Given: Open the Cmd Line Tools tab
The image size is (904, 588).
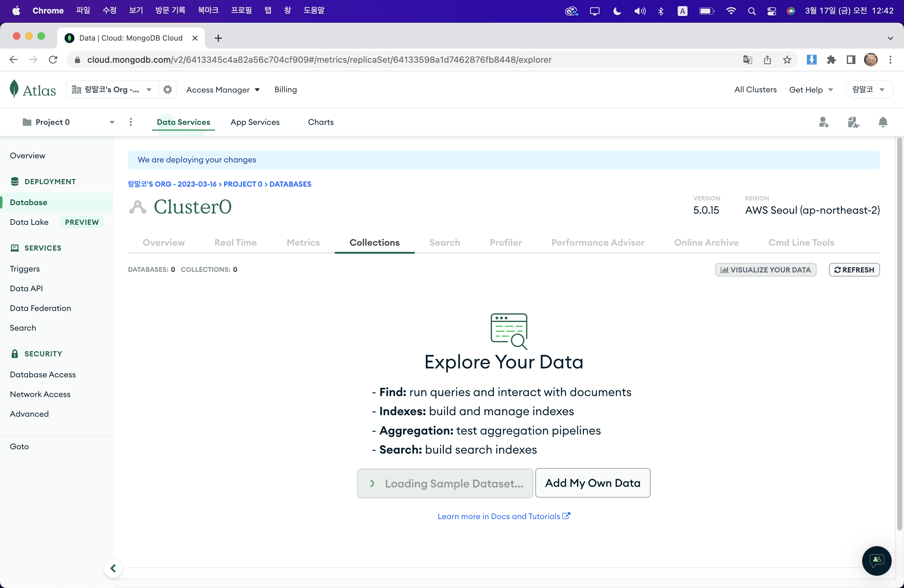Looking at the screenshot, I should click(801, 243).
